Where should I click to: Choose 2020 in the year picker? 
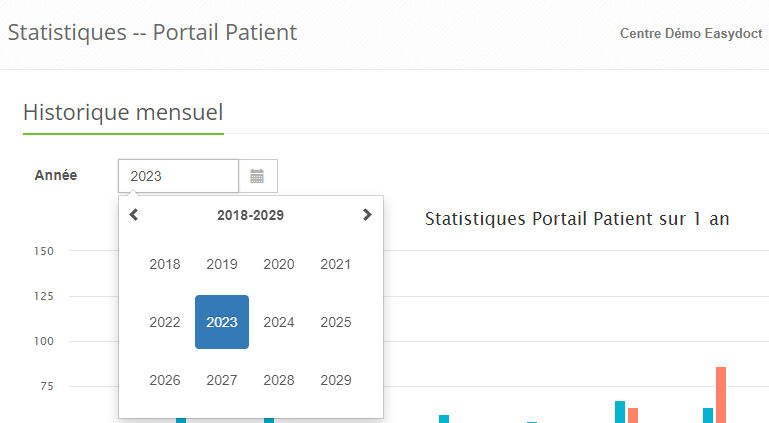click(x=279, y=265)
